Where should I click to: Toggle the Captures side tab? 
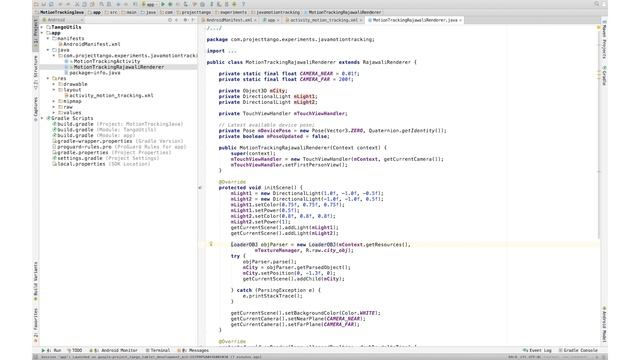click(x=36, y=109)
